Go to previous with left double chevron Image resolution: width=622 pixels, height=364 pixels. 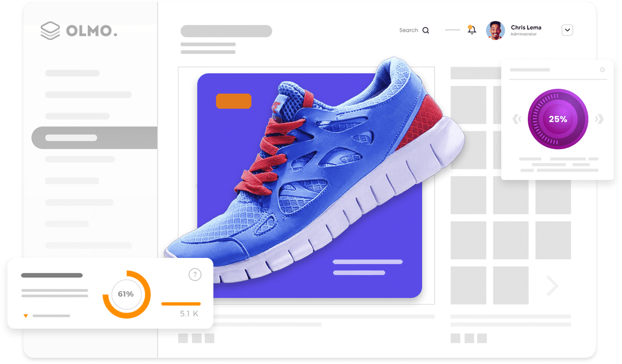pyautogui.click(x=516, y=119)
